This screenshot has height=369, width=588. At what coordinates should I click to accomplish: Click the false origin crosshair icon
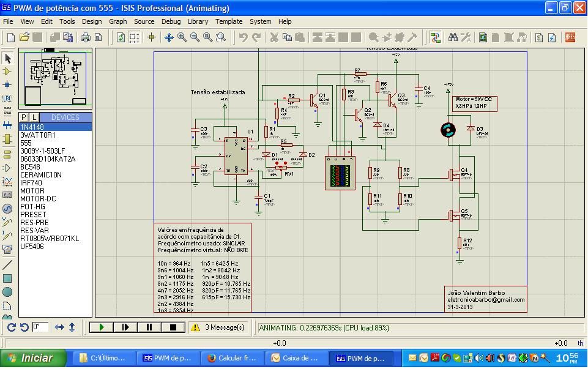pyautogui.click(x=152, y=37)
